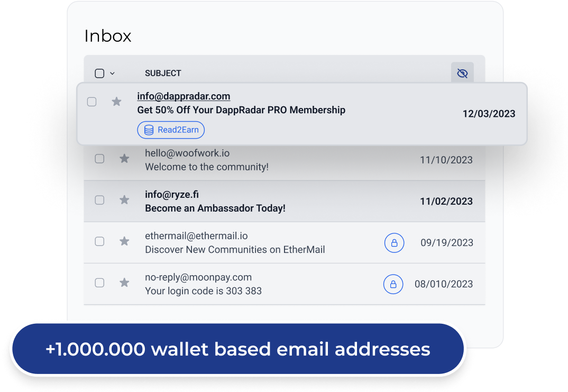Star the moonpay login code email
The image size is (568, 392).
coord(124,282)
